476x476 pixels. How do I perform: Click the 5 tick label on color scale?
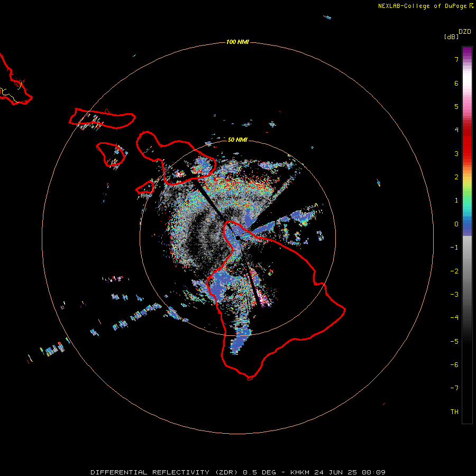tap(456, 106)
